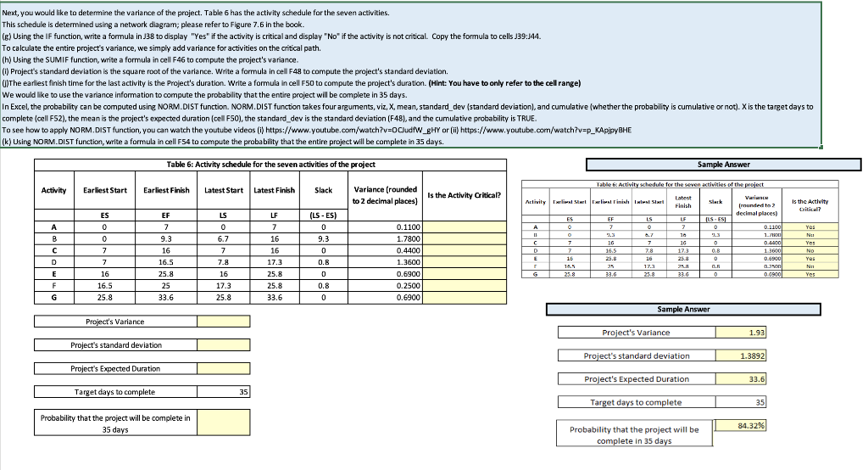Select the blank yellow Project's Expected Duration cell
The image size is (868, 470).
(x=224, y=368)
